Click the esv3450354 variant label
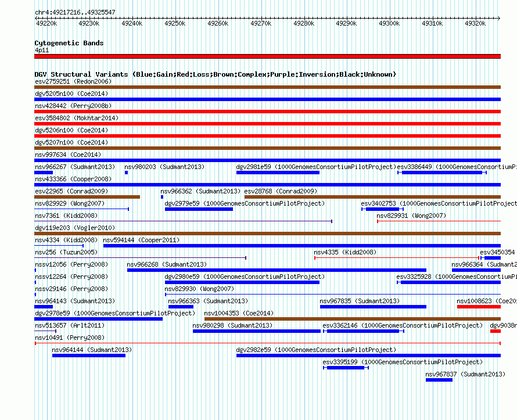This screenshot has height=420, width=517. (x=497, y=252)
